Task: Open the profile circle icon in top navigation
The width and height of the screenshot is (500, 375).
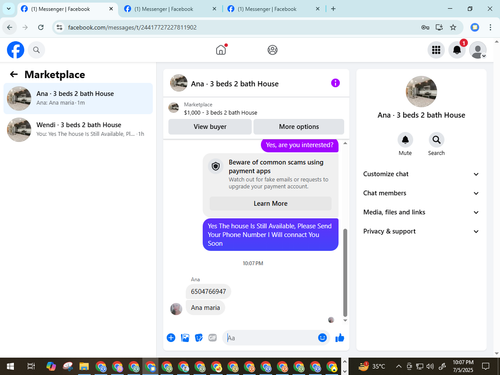Action: coord(272,50)
